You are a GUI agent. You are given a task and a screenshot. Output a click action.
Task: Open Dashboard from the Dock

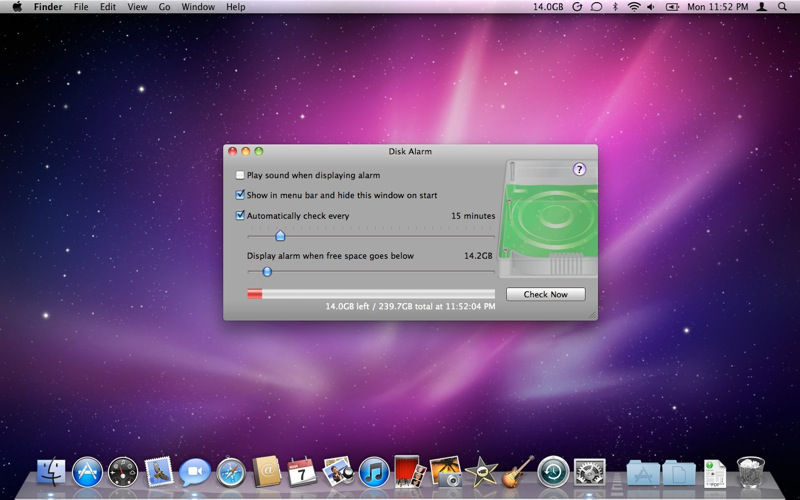coord(123,472)
